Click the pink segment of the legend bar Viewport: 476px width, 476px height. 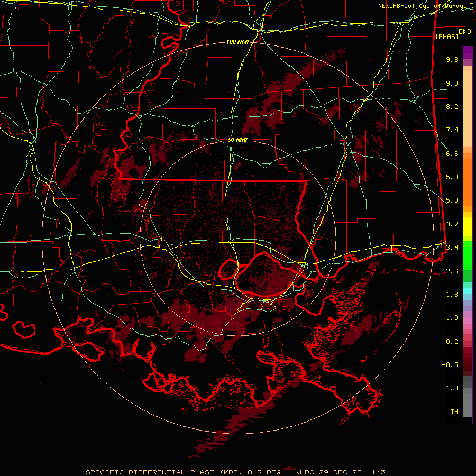point(467,321)
